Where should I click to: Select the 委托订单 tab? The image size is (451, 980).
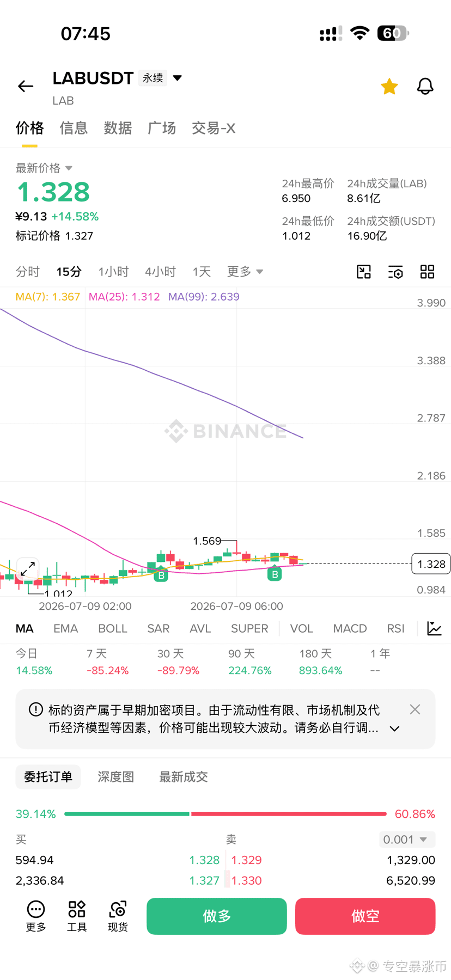pos(48,777)
